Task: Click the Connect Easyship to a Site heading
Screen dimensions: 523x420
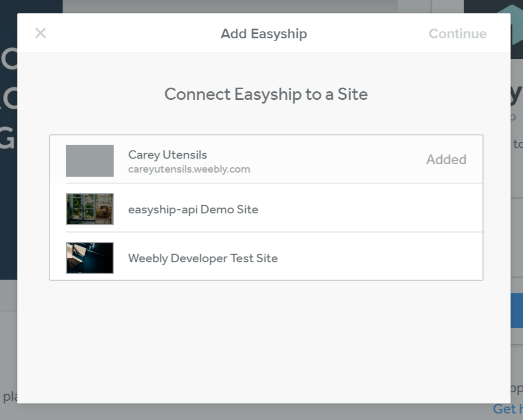Action: pos(266,94)
